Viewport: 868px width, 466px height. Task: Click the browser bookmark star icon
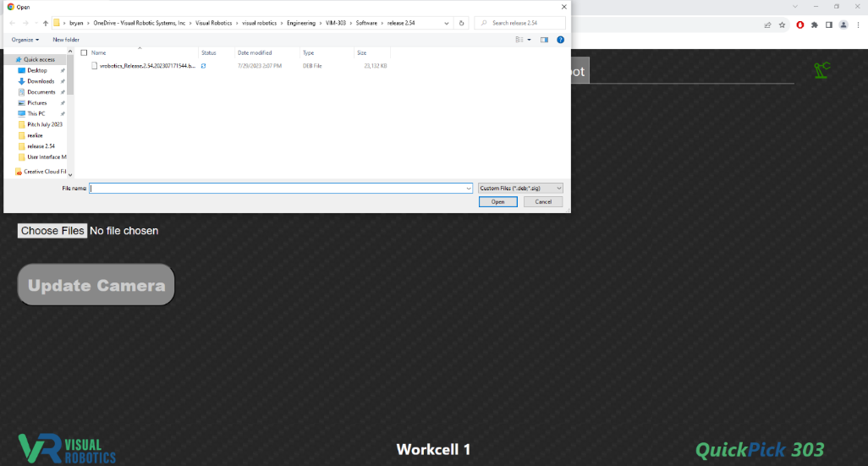[x=782, y=25]
